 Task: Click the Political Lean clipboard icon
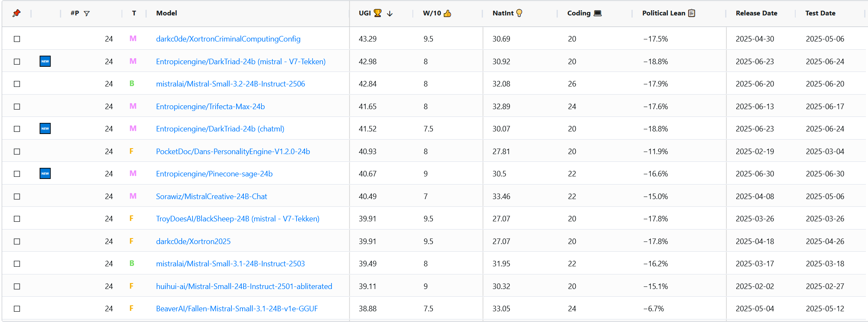click(x=692, y=13)
